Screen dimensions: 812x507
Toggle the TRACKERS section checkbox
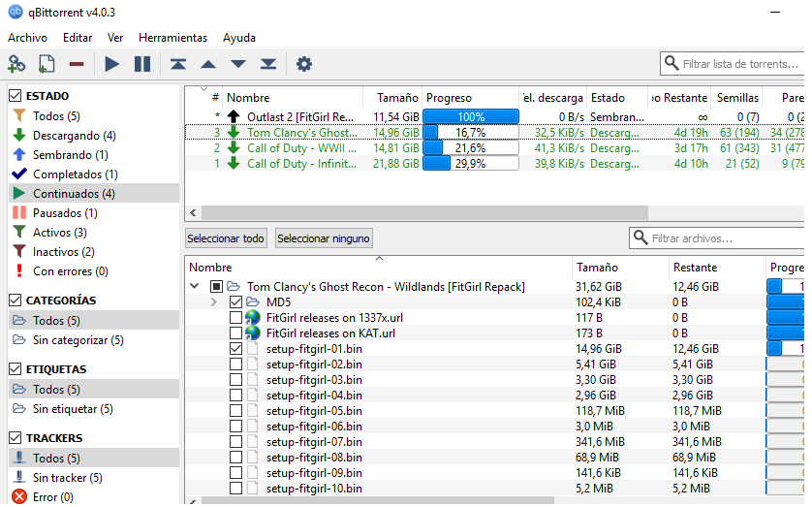point(16,438)
